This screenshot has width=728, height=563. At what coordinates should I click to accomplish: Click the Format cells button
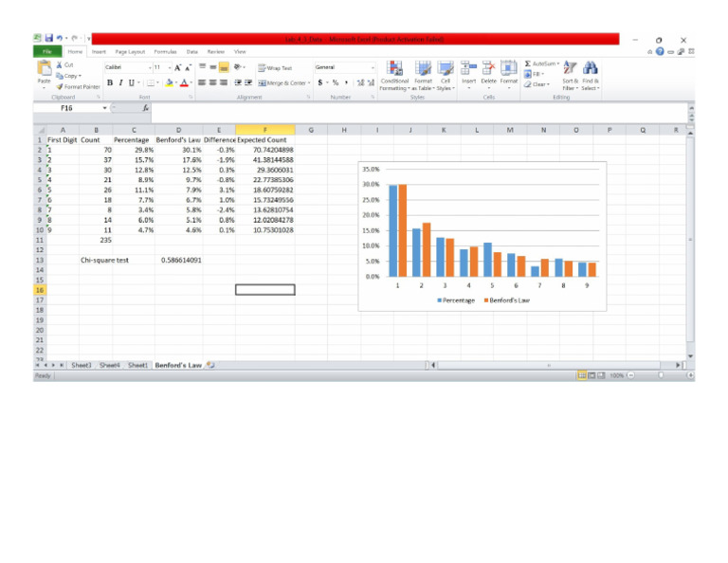click(x=508, y=75)
